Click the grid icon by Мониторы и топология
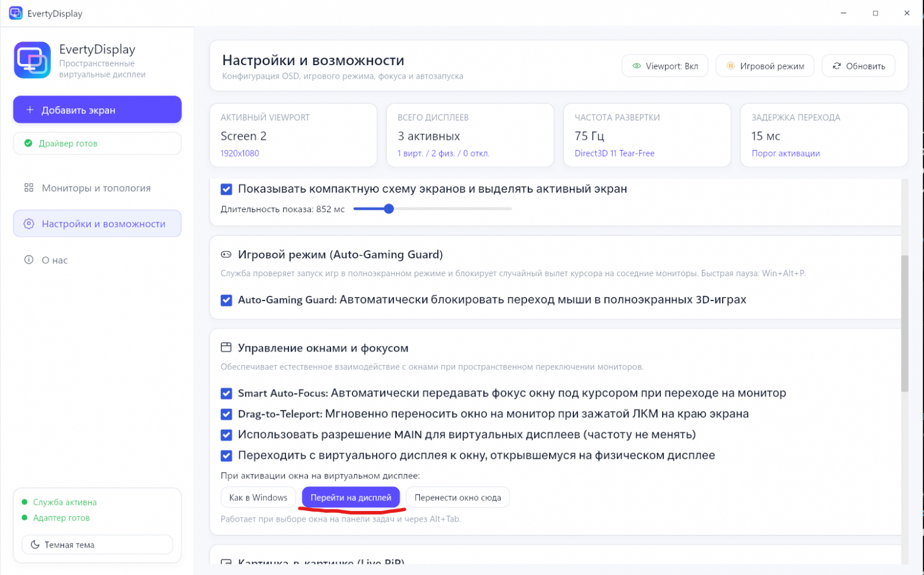The image size is (924, 575). pos(28,188)
